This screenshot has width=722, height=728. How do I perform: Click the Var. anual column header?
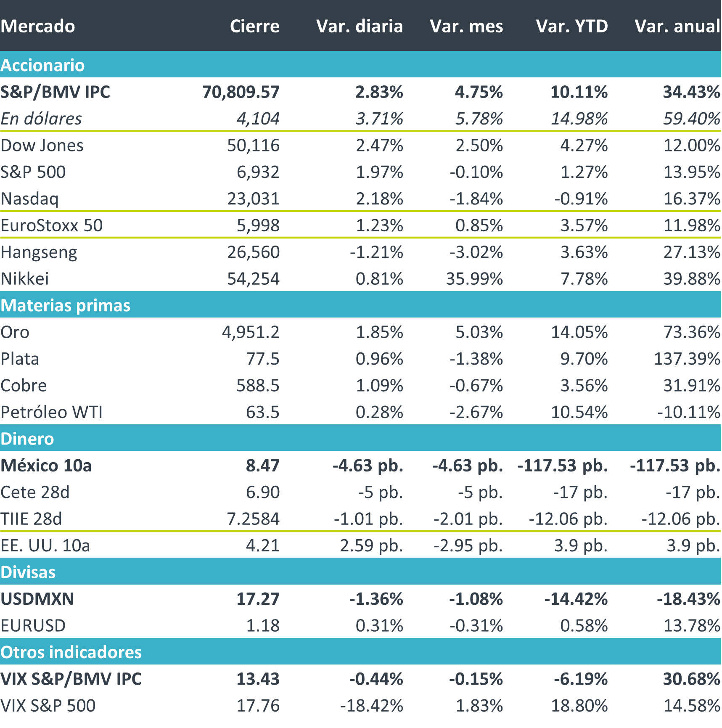(677, 26)
